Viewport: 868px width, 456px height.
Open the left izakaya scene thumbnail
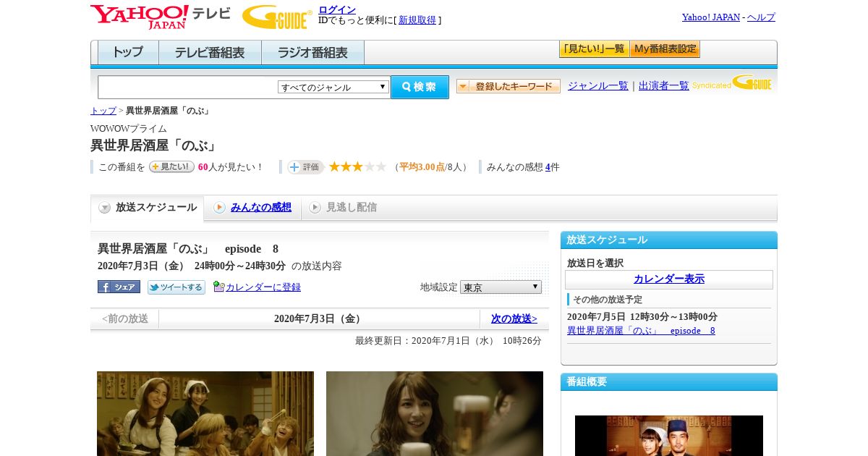tap(205, 413)
